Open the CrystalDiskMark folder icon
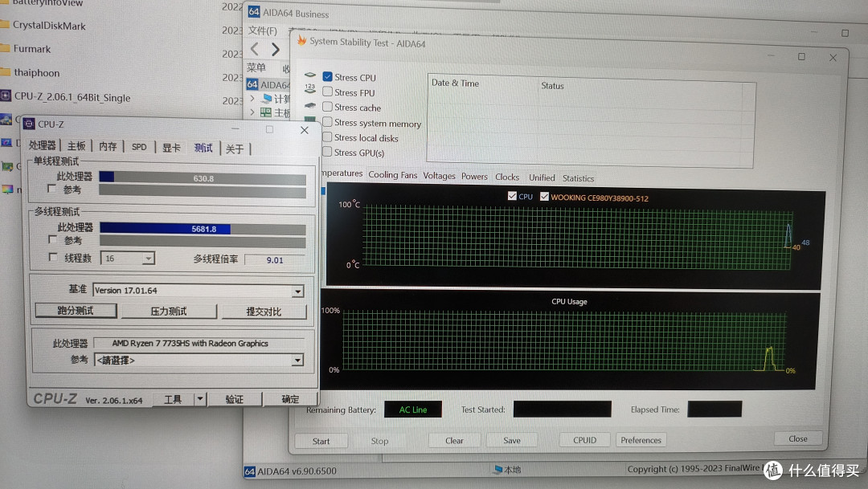 [5, 24]
